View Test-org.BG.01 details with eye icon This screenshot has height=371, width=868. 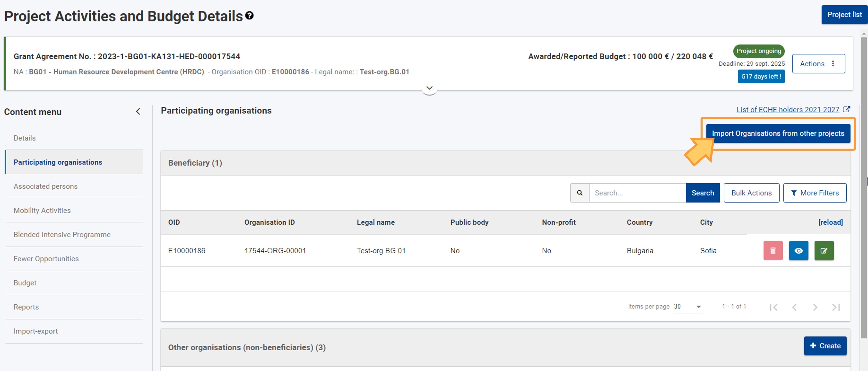click(798, 251)
